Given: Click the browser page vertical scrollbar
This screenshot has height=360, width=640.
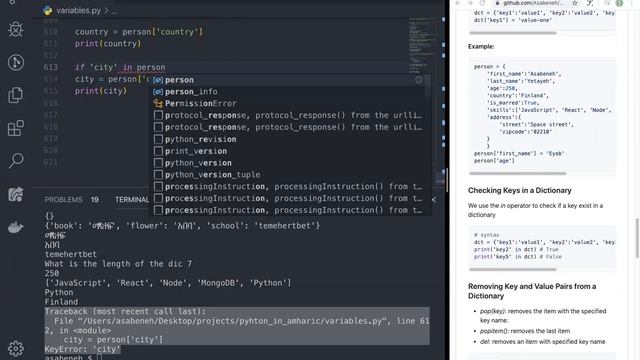Looking at the screenshot, I should (x=637, y=238).
